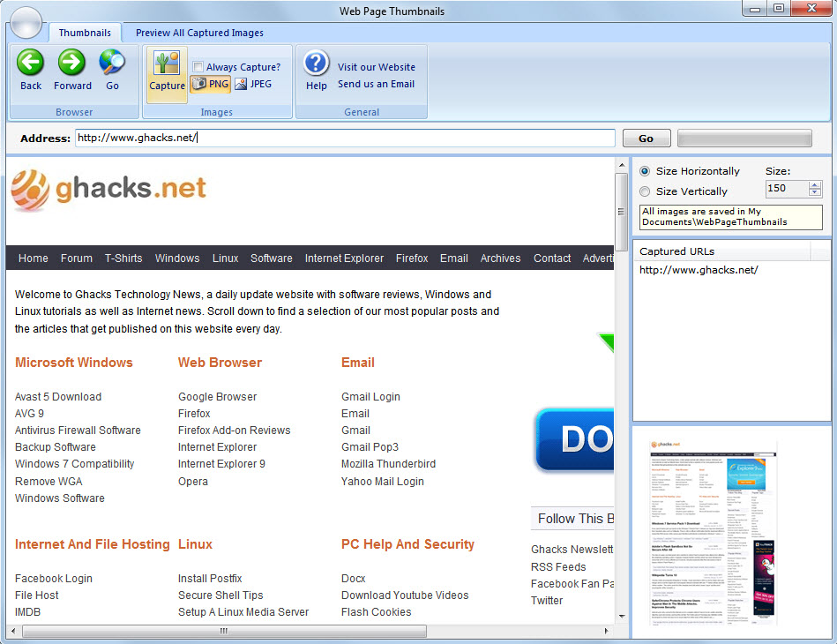This screenshot has width=837, height=644.
Task: Select Size Horizontally radio button
Action: tap(645, 171)
